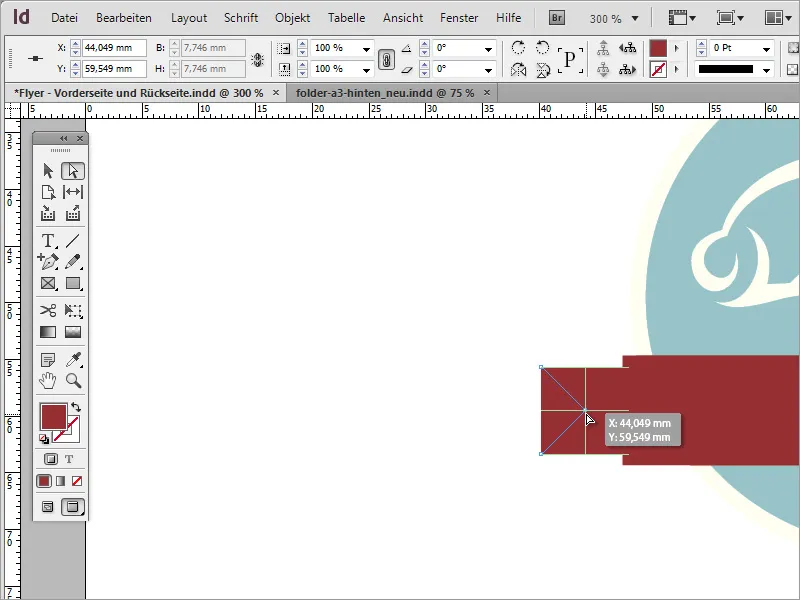Select the Type tool
The width and height of the screenshot is (800, 600).
[x=48, y=240]
